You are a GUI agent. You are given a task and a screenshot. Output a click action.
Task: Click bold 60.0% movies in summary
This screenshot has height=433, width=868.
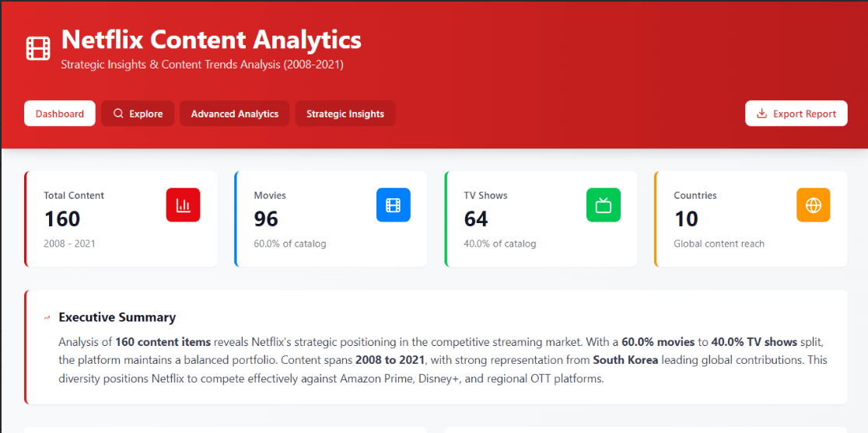[x=658, y=342]
